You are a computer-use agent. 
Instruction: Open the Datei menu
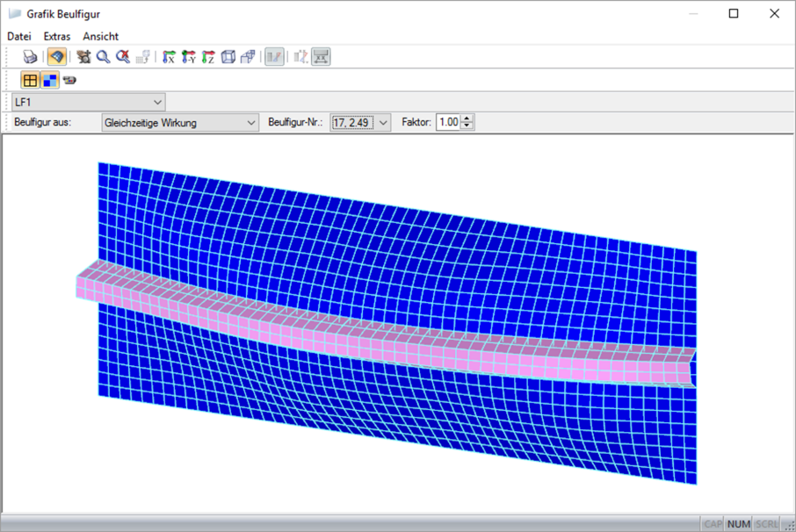pyautogui.click(x=19, y=37)
